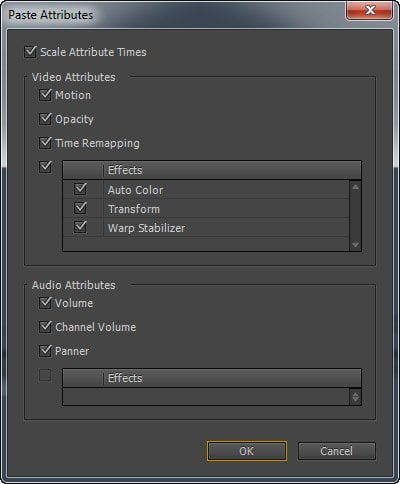The image size is (400, 484).
Task: Toggle Time Remapping checkbox
Action: point(45,143)
